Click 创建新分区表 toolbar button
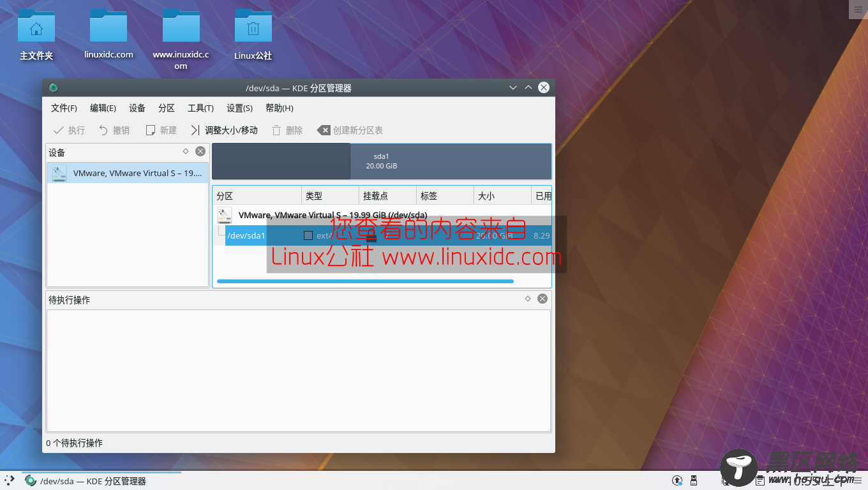The image size is (868, 490). point(350,130)
